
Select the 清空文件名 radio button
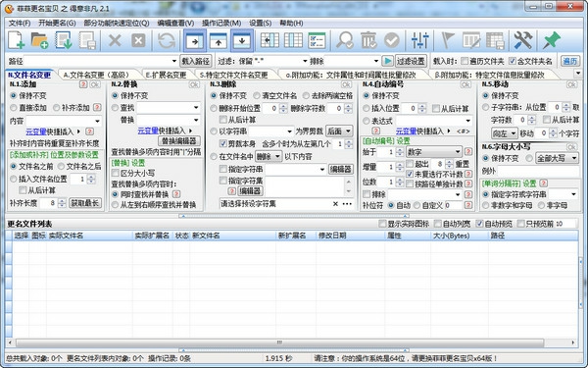coord(257,96)
